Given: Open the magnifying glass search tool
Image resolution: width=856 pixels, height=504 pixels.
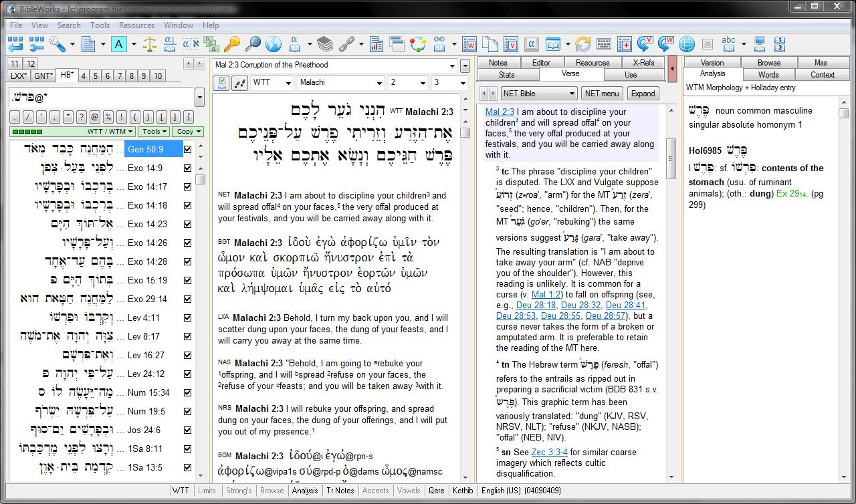Looking at the screenshot, I should click(x=252, y=45).
